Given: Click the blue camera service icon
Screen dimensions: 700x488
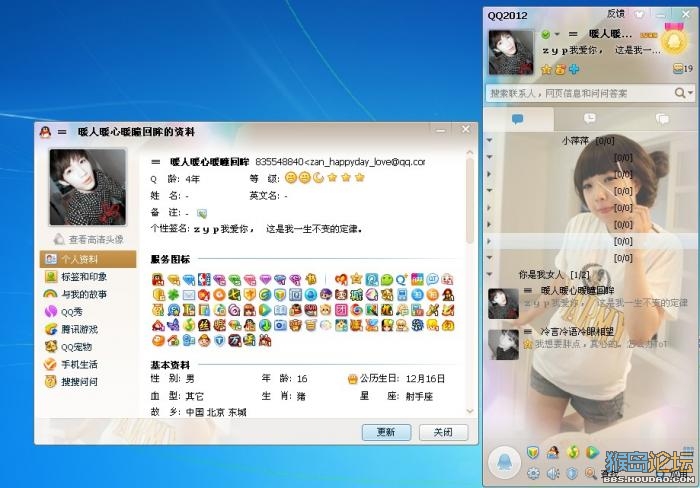Looking at the screenshot, I should 280,325.
